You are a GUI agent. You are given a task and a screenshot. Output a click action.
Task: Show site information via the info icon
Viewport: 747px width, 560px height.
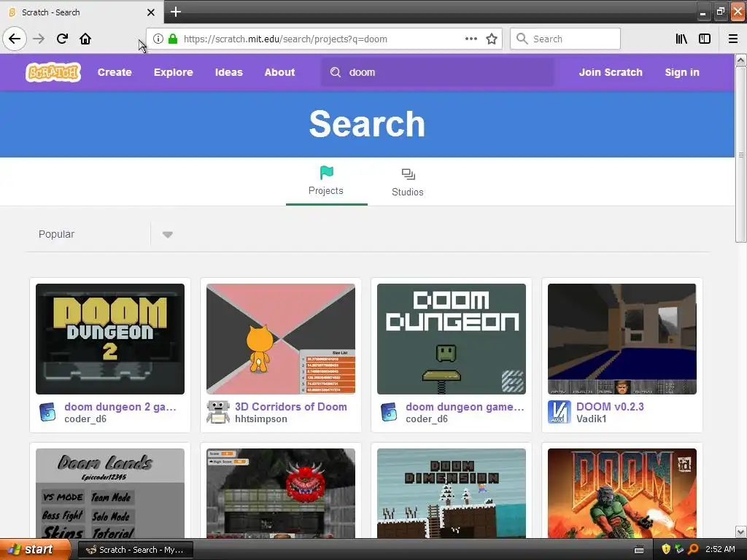point(158,39)
